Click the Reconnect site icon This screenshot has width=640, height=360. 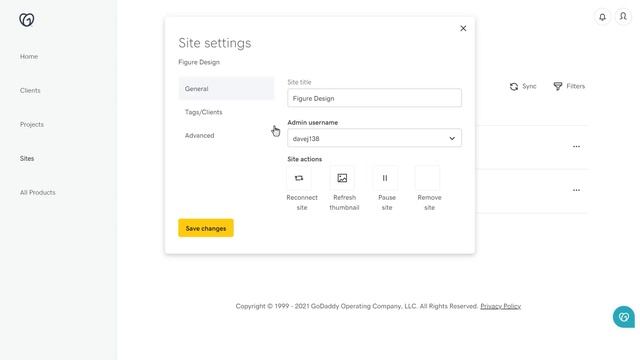click(299, 178)
